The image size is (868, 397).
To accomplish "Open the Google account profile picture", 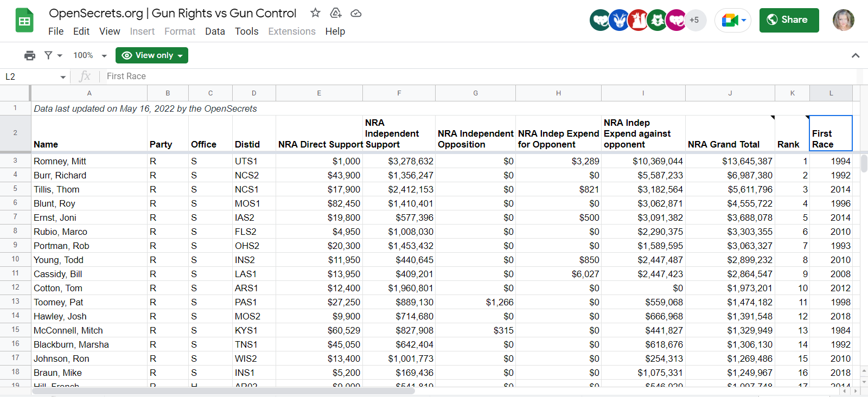I will pos(844,20).
